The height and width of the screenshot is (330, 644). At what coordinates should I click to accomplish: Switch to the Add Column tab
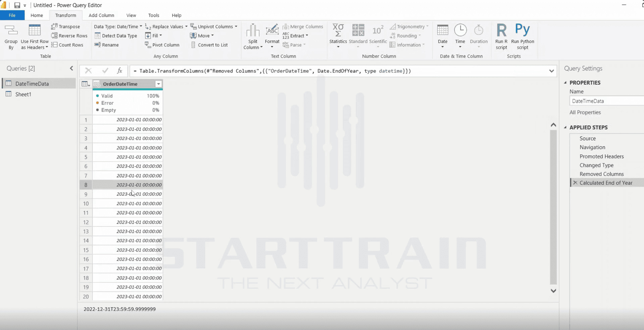coord(101,15)
